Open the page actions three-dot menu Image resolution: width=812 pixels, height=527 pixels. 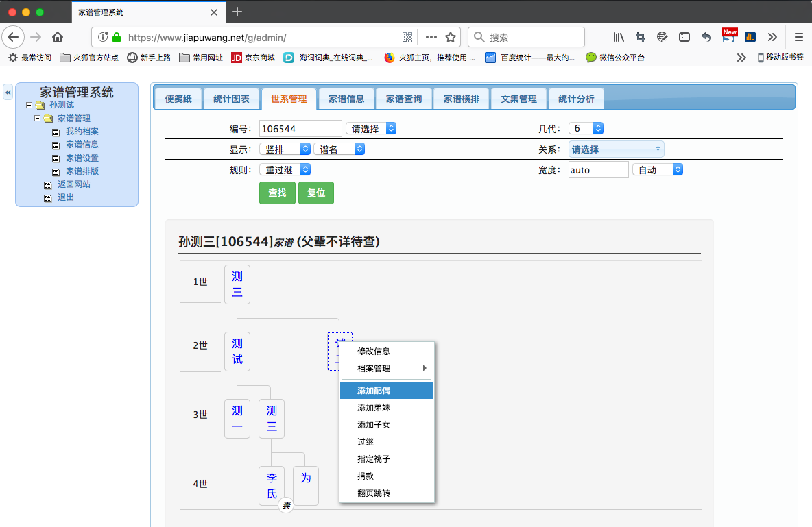click(x=431, y=37)
